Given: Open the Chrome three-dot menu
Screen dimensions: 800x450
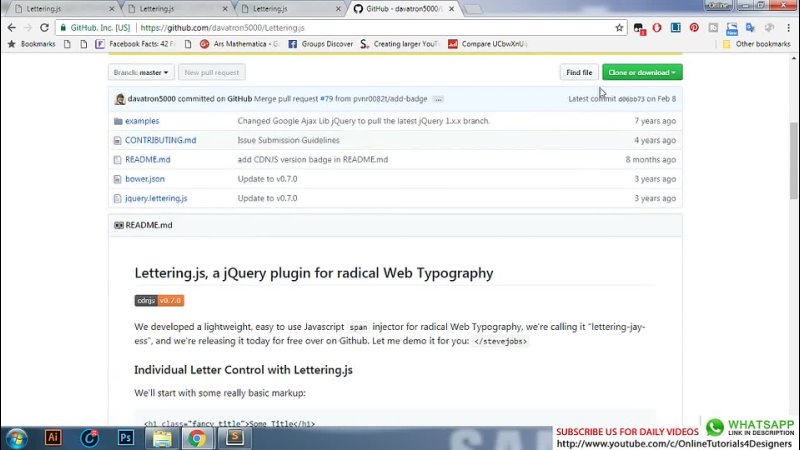Looking at the screenshot, I should [x=789, y=28].
